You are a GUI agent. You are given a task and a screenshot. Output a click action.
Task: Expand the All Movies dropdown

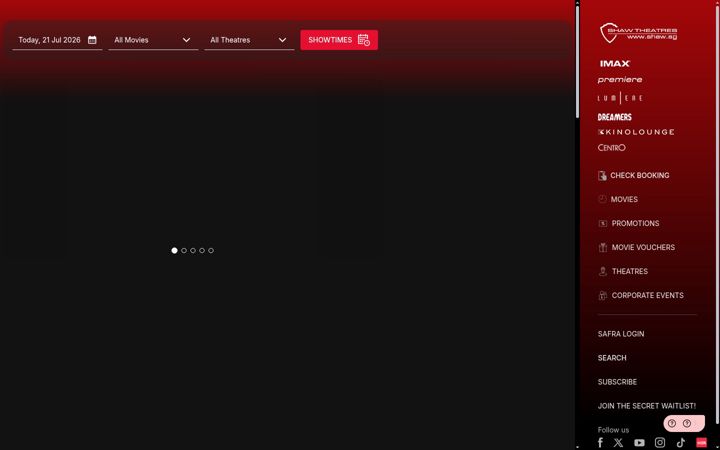pyautogui.click(x=153, y=40)
